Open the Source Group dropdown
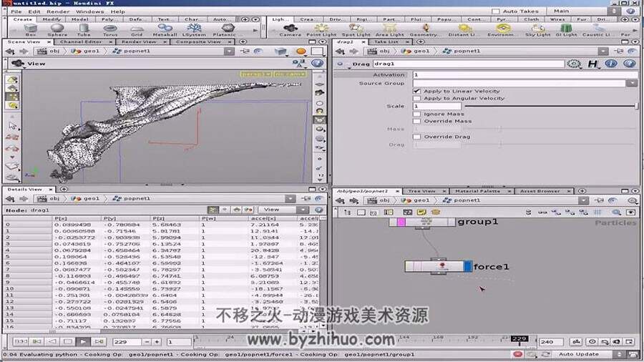Viewport: 644px width, 362px height. (x=632, y=83)
